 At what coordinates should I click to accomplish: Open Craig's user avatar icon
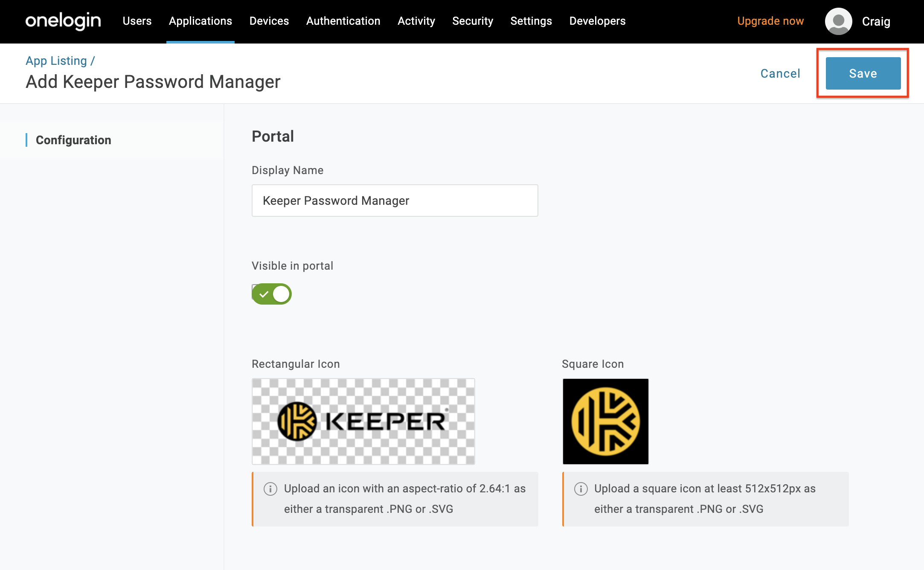[x=838, y=21]
